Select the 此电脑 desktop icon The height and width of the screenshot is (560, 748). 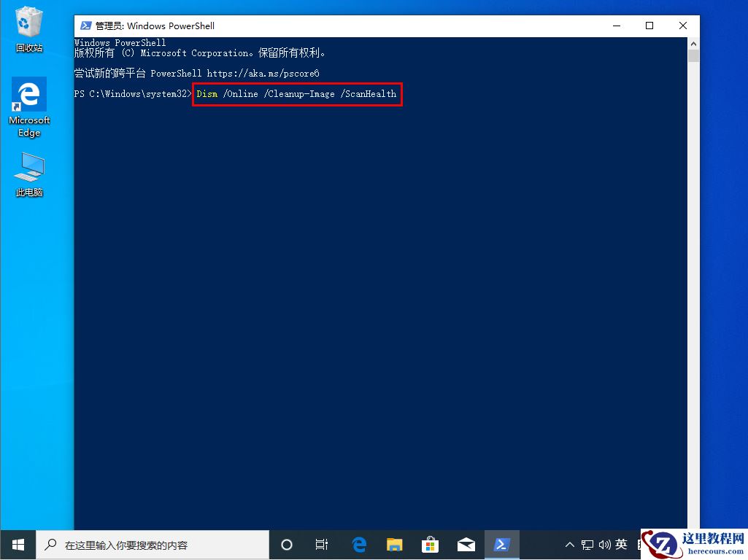coord(28,168)
